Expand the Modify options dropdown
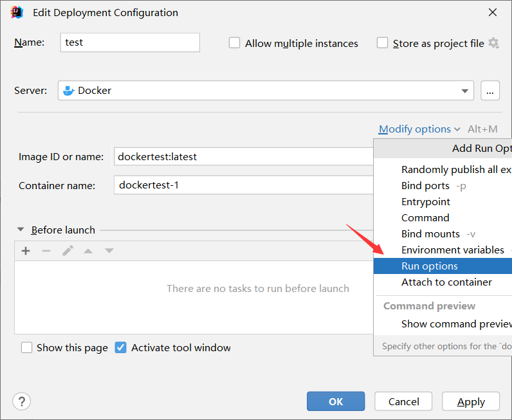The width and height of the screenshot is (512, 420). pos(419,129)
